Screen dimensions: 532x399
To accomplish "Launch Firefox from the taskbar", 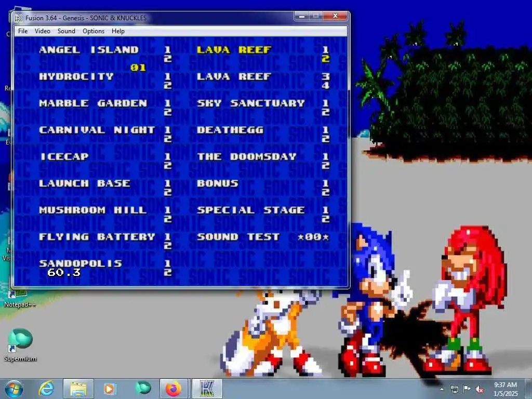I will (x=174, y=389).
